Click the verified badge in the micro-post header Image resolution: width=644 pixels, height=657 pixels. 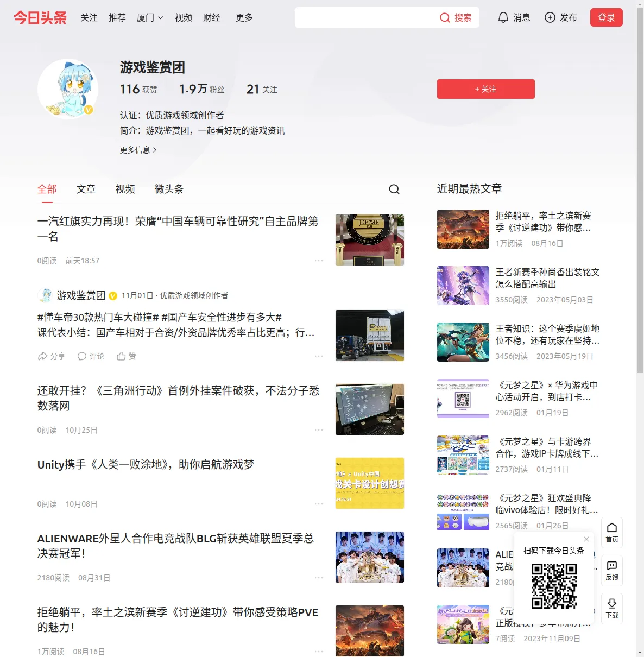[x=113, y=296]
